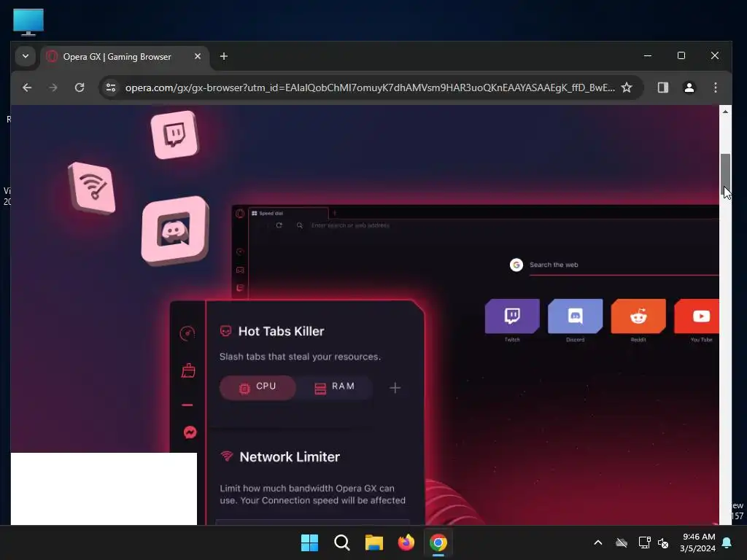
Task: Click the scrollbar up arrow
Action: [x=725, y=112]
